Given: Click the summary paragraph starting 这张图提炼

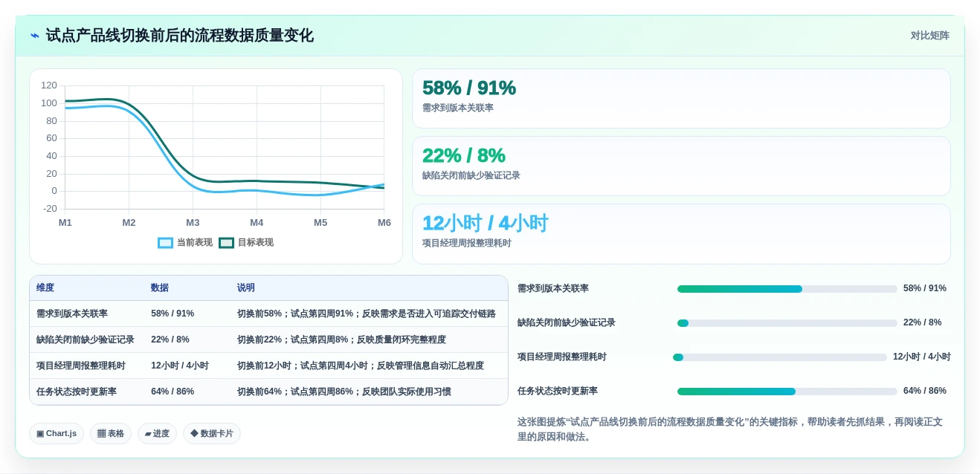Looking at the screenshot, I should [x=730, y=429].
